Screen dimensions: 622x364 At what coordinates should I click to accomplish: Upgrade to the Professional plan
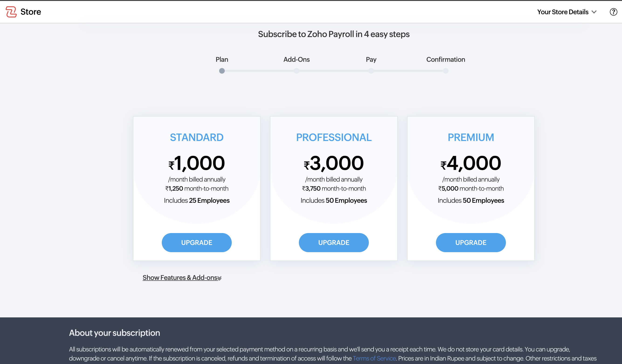(333, 242)
